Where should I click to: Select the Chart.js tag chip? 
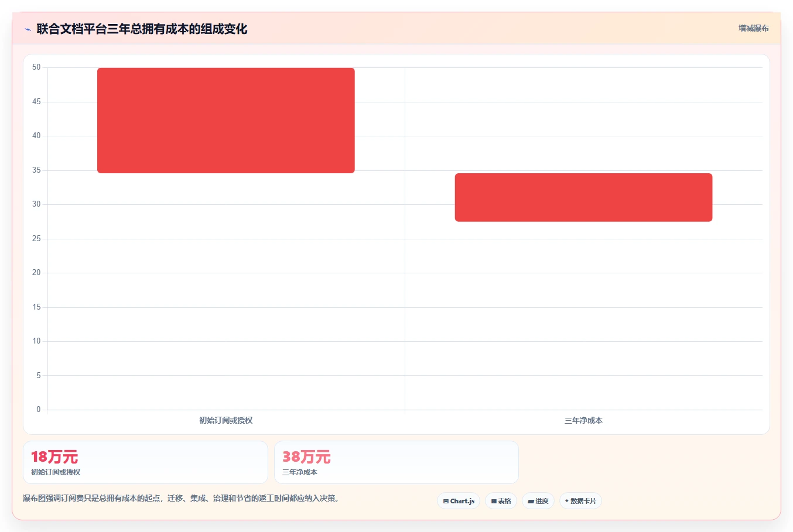pos(459,501)
